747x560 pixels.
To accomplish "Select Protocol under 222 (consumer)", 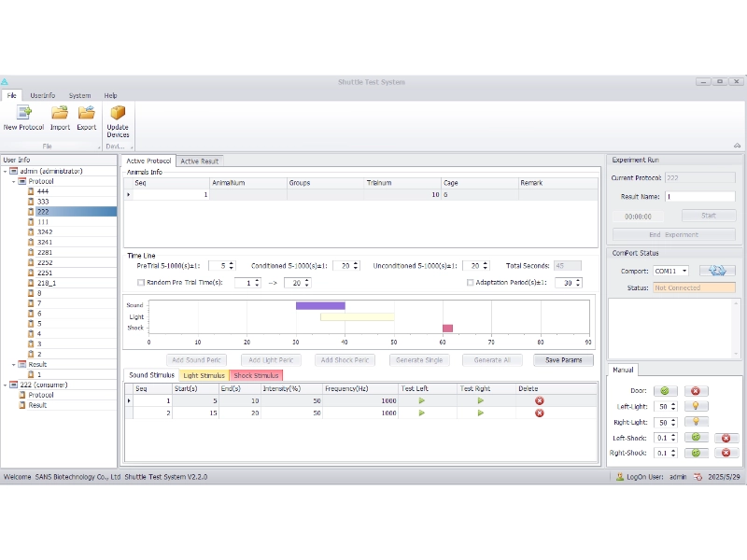I will point(40,395).
